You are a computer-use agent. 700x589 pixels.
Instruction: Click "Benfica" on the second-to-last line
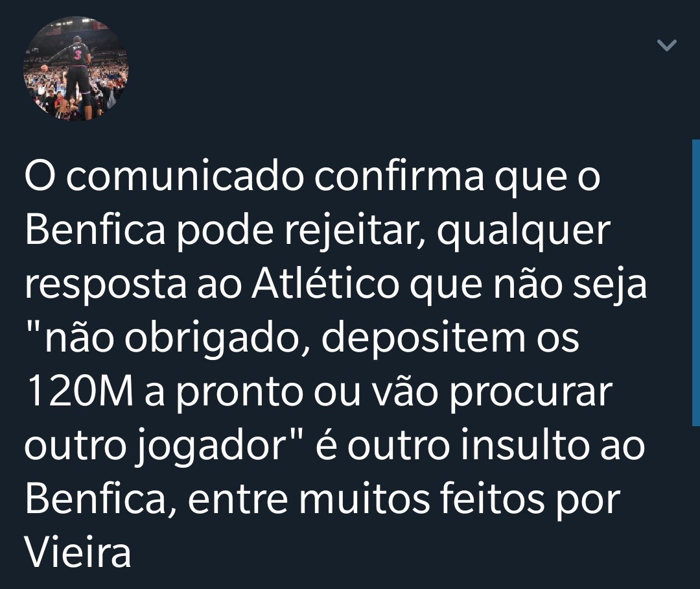95,499
